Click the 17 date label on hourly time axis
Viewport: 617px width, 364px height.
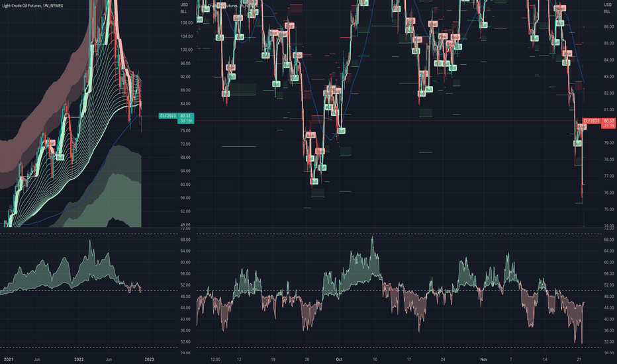409,359
